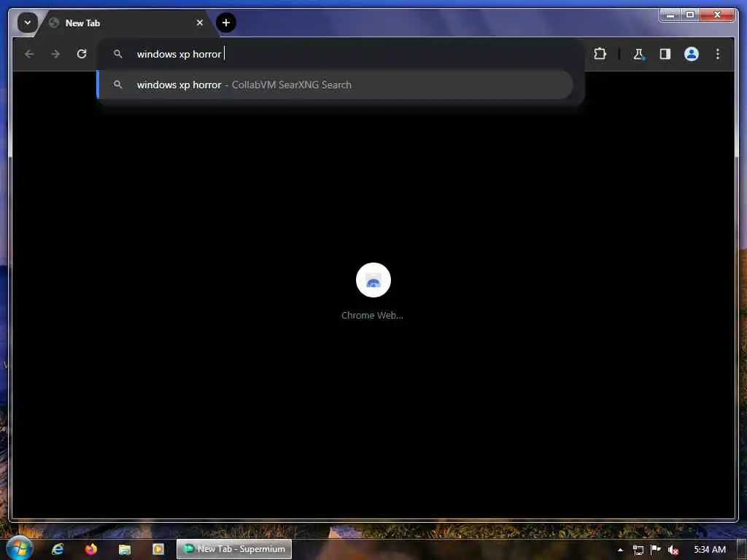Launch Firefox from taskbar
The width and height of the screenshot is (747, 560).
tap(91, 549)
